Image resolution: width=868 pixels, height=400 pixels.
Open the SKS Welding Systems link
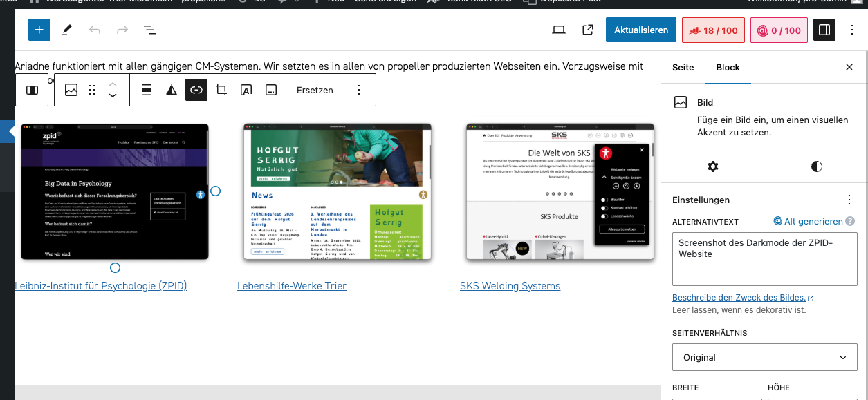click(510, 285)
